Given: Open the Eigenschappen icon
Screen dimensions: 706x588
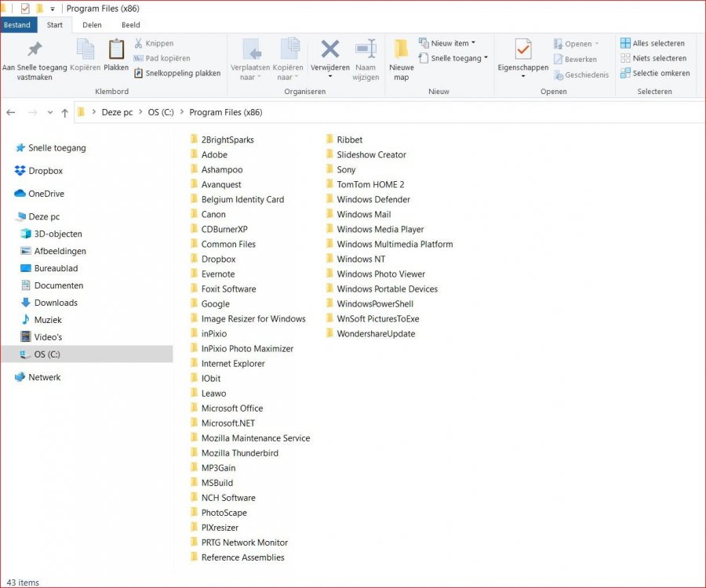Looking at the screenshot, I should tap(522, 55).
